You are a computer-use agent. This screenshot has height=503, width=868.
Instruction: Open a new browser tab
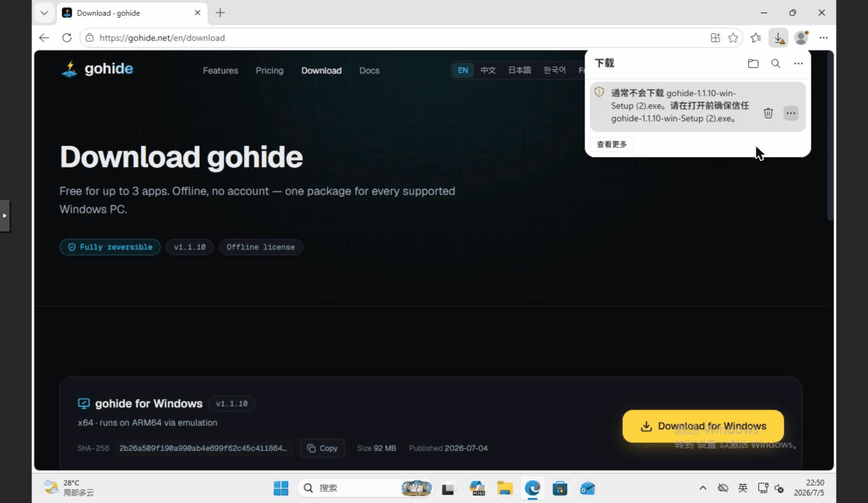tap(220, 13)
